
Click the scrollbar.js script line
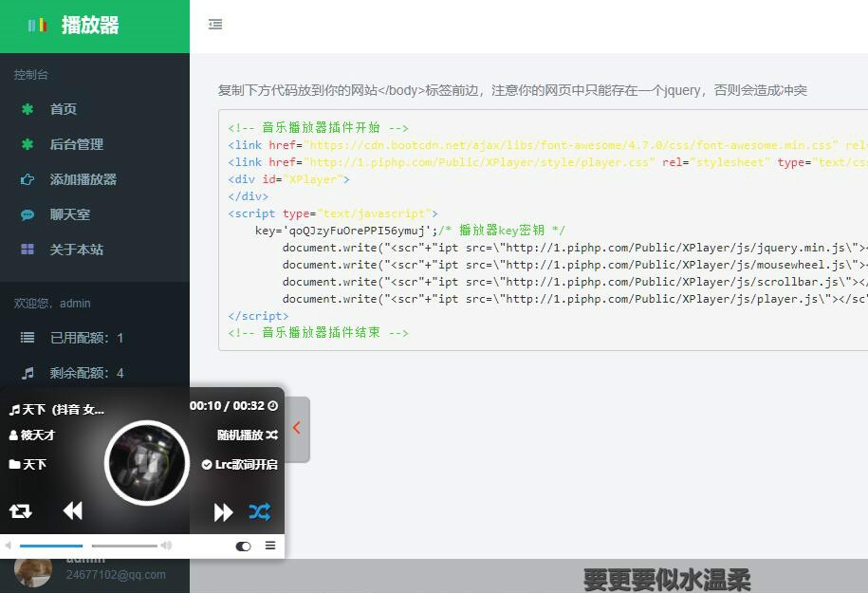[x=575, y=282]
